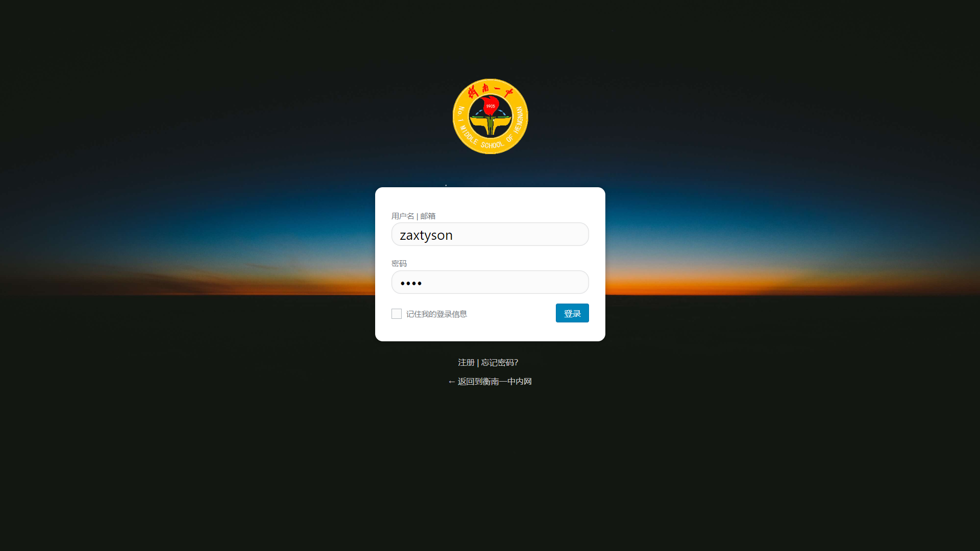Click the left arrow before 返回到衡南一中内网
The width and height of the screenshot is (980, 551).
[451, 382]
